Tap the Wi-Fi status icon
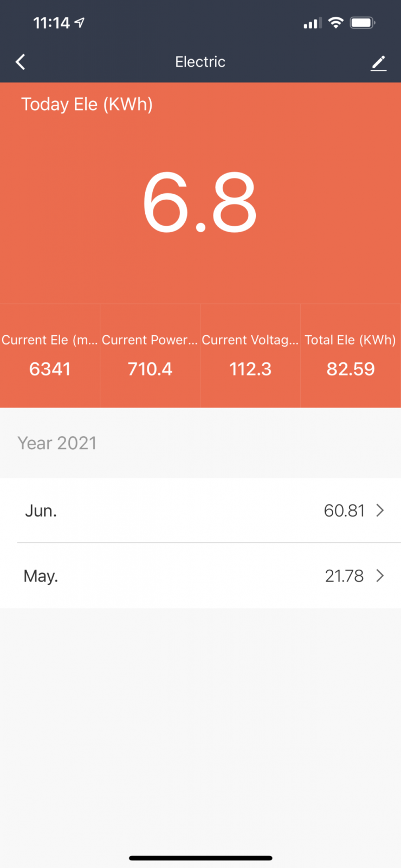The image size is (401, 868). point(336,23)
